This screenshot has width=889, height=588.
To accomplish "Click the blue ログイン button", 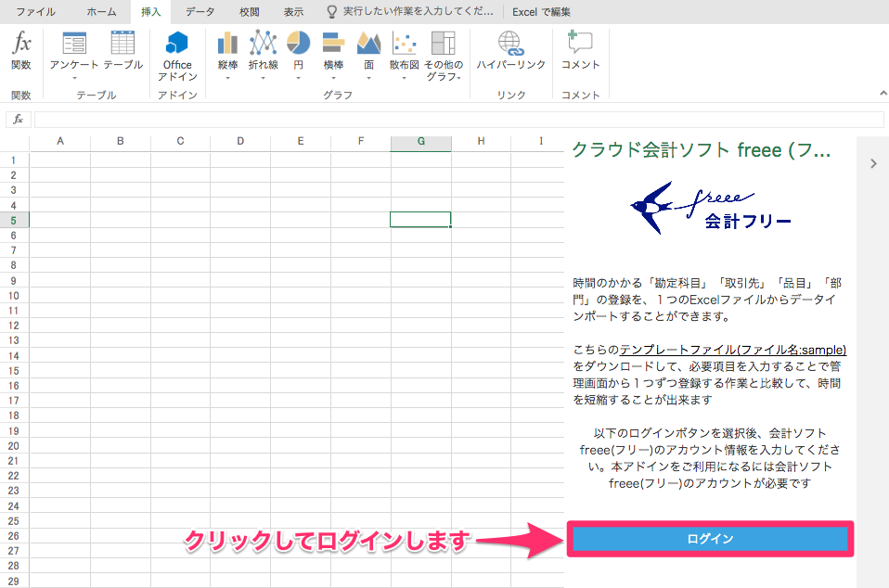I will pos(710,539).
